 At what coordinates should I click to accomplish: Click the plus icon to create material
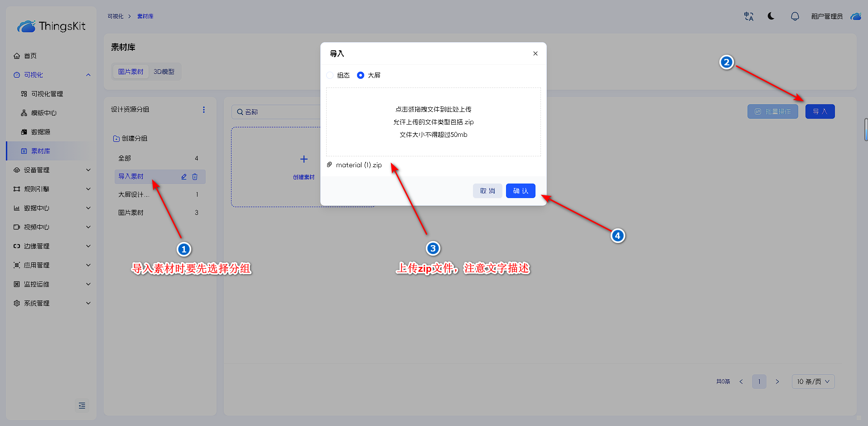click(x=304, y=159)
